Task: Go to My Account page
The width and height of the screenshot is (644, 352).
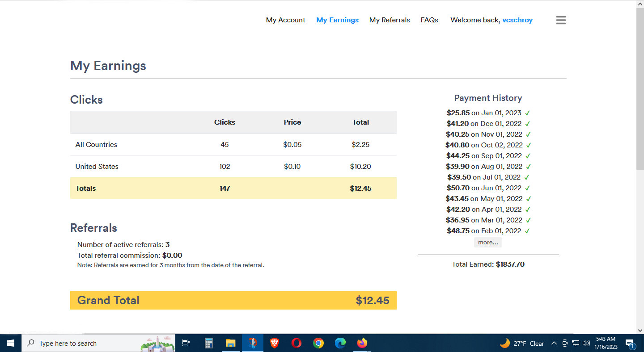Action: point(285,20)
